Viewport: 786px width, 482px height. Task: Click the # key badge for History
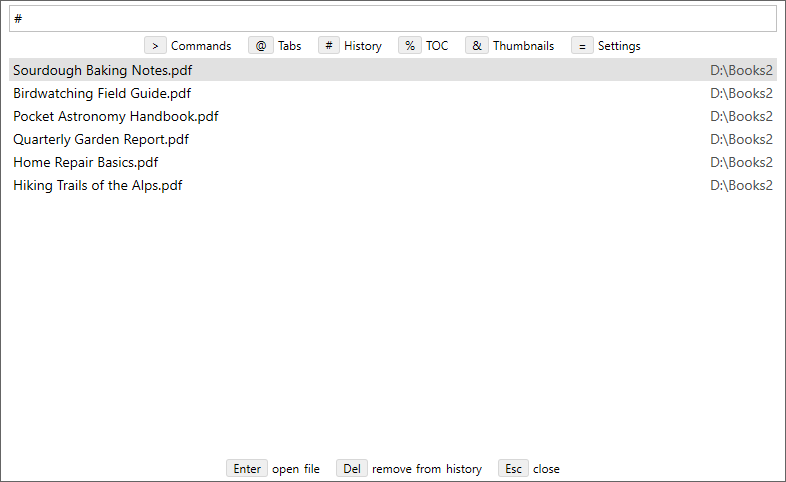329,46
